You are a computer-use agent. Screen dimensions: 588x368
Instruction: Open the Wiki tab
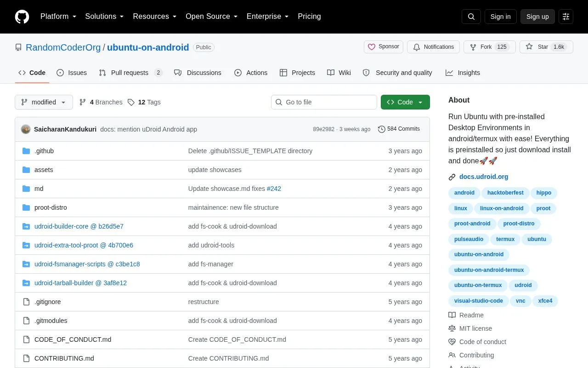pyautogui.click(x=339, y=73)
